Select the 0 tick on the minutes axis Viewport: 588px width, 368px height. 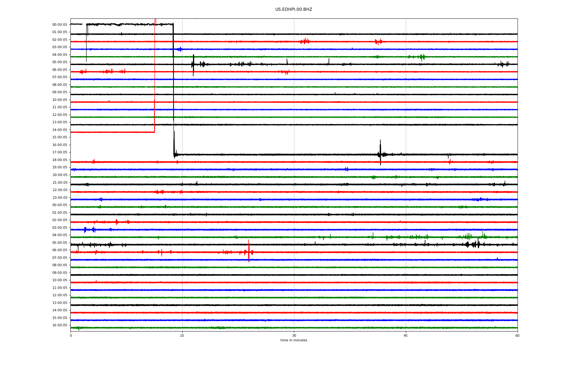click(71, 335)
